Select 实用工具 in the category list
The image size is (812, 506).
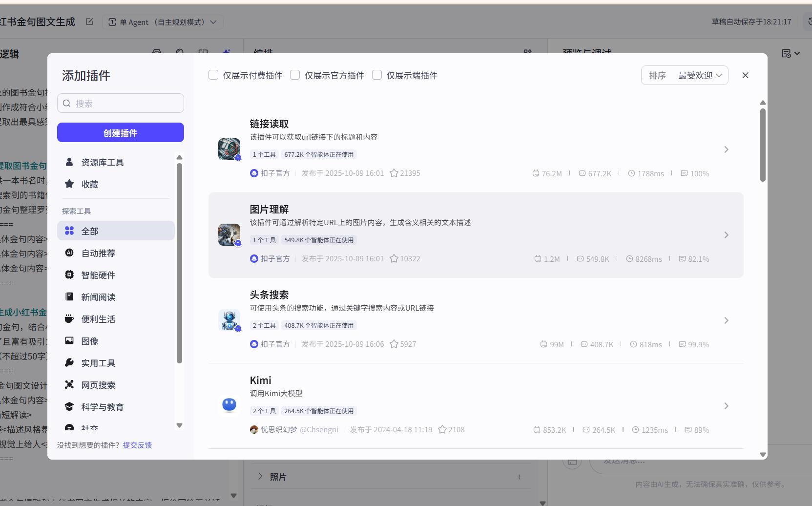[98, 362]
